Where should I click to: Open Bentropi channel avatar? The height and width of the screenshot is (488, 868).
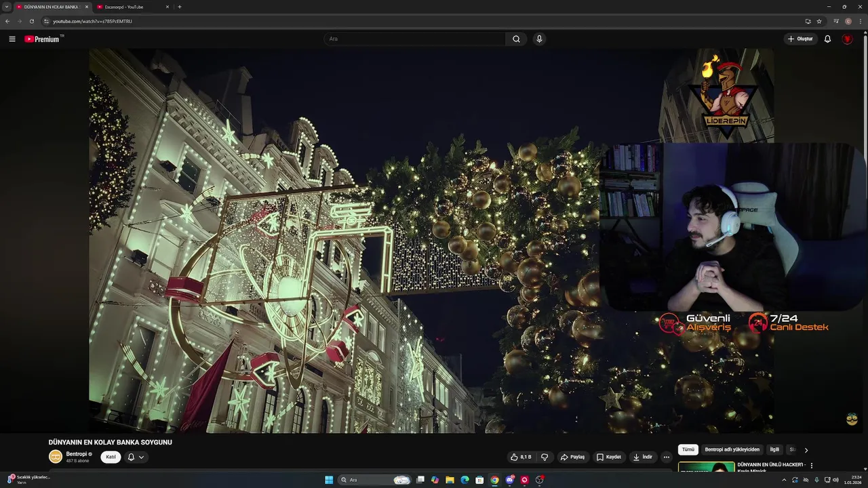[x=56, y=457]
